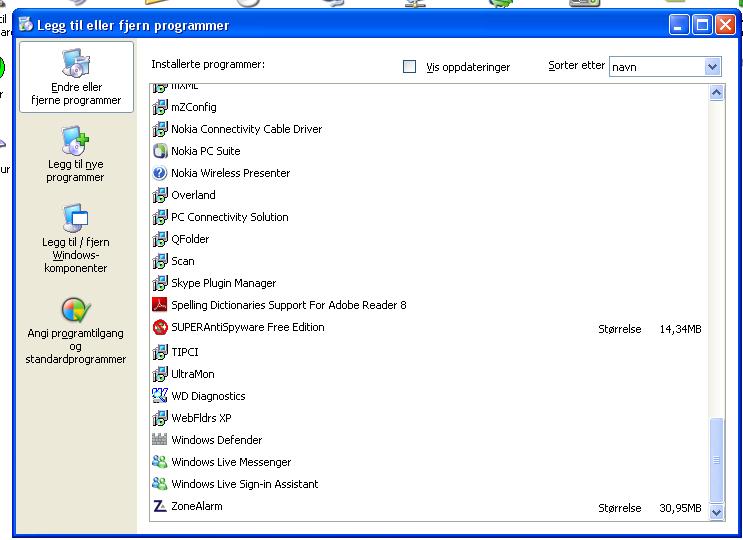The height and width of the screenshot is (540, 743).
Task: Open Legg til / fjern Windows-komponenter
Action: coord(75,238)
